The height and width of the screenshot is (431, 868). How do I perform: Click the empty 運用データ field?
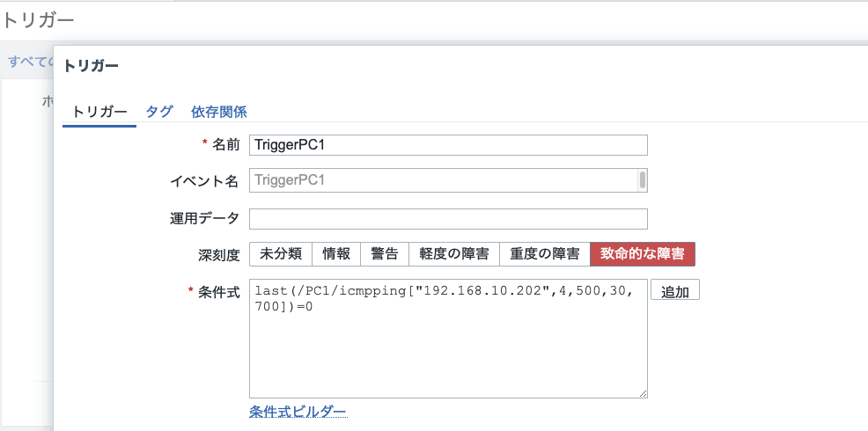(448, 218)
